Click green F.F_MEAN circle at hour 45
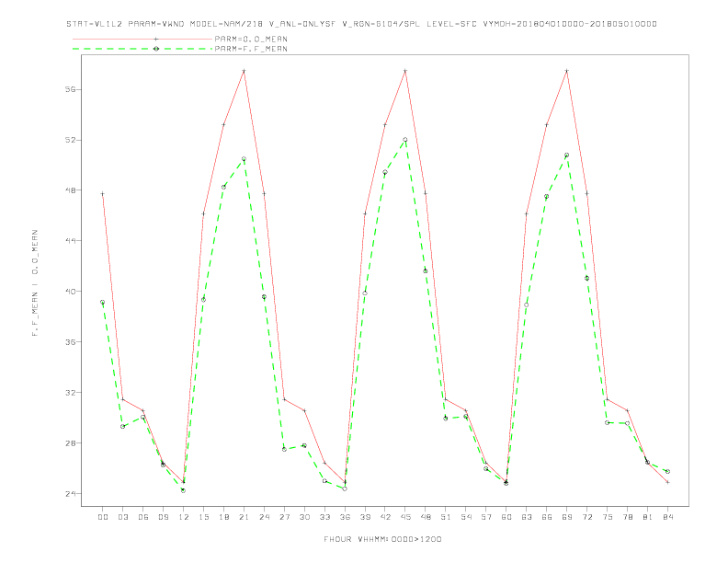 [405, 139]
